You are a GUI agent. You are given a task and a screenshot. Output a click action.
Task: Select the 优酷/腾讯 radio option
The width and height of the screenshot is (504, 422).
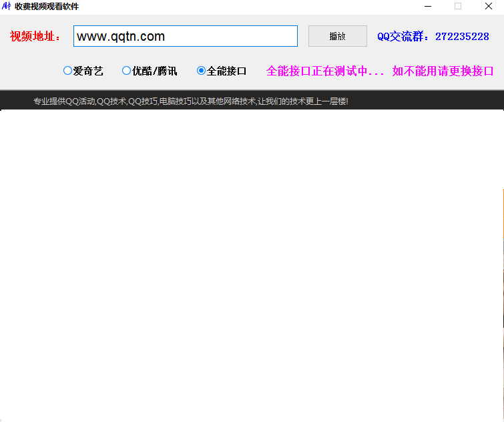[150, 71]
